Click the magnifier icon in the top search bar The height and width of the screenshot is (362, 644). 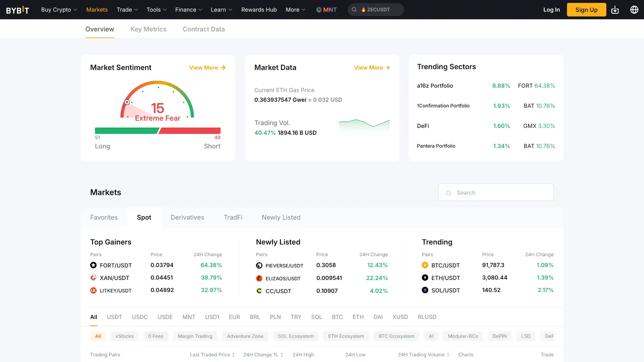tap(354, 9)
